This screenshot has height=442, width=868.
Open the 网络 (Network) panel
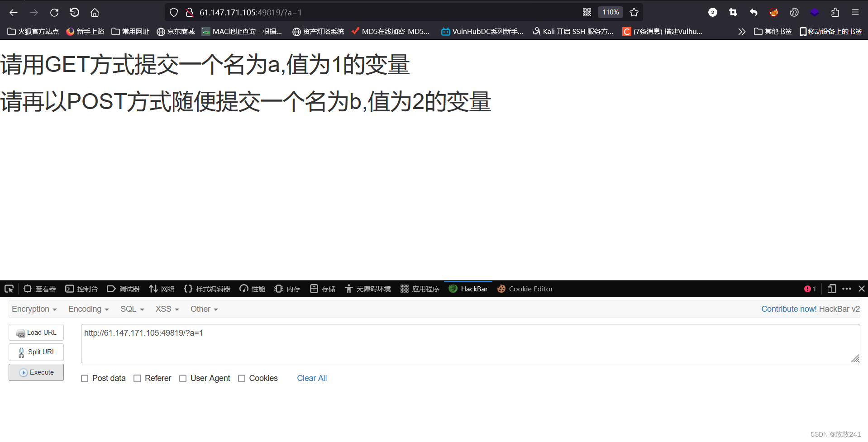click(x=162, y=289)
